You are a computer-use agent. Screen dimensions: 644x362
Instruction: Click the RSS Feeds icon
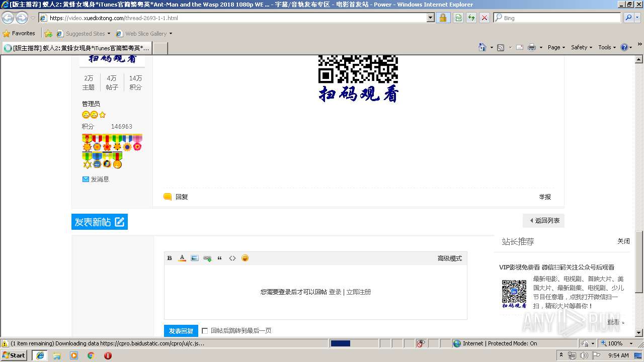501,47
